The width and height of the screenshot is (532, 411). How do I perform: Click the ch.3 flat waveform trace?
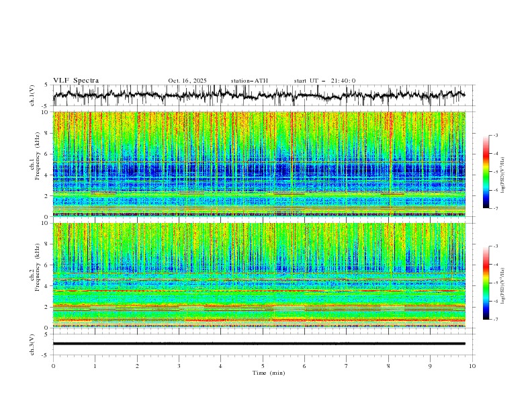click(x=259, y=344)
